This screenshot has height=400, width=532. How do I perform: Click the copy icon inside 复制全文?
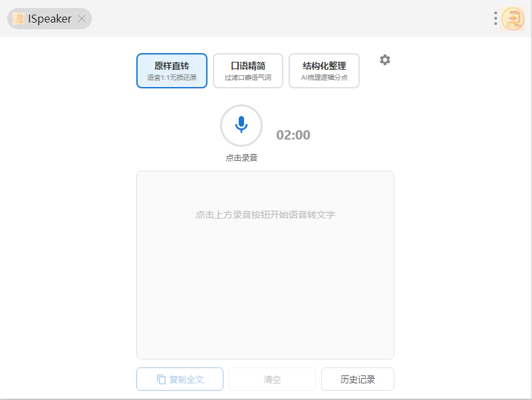[x=161, y=379]
